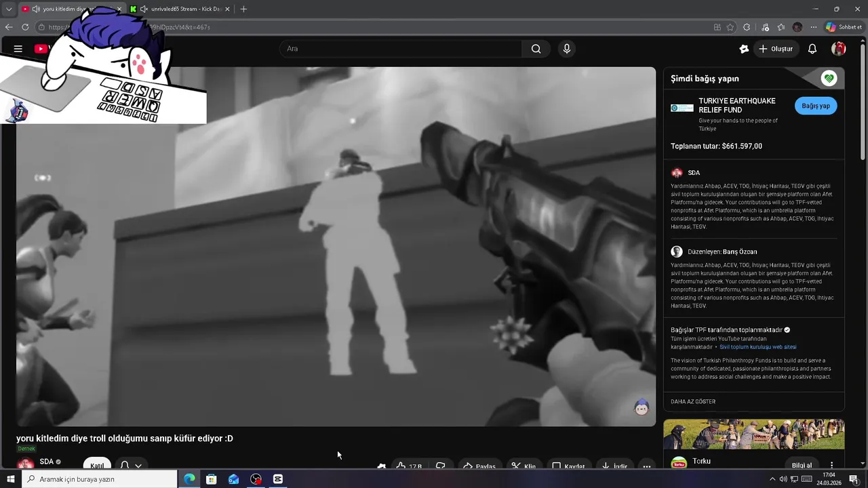Open the Sivil toplum kuruluşu web sitesi link
Screen dimensions: 868x488
click(758, 347)
